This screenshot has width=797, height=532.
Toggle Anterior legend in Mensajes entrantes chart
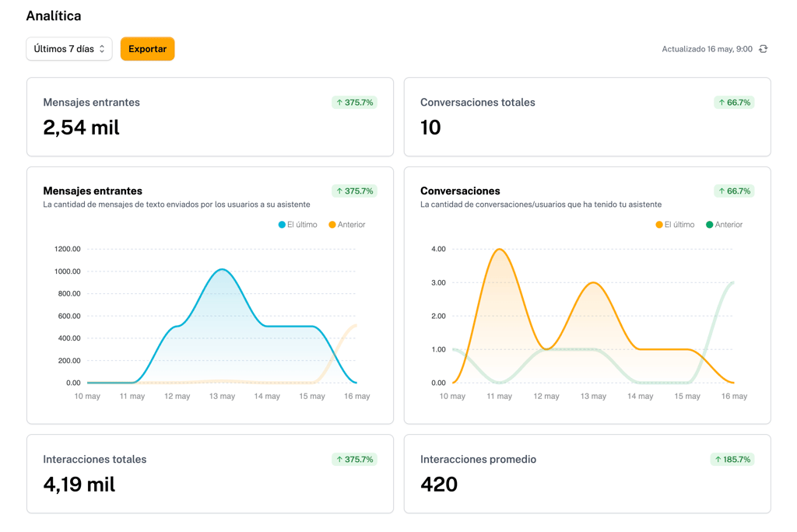(347, 225)
